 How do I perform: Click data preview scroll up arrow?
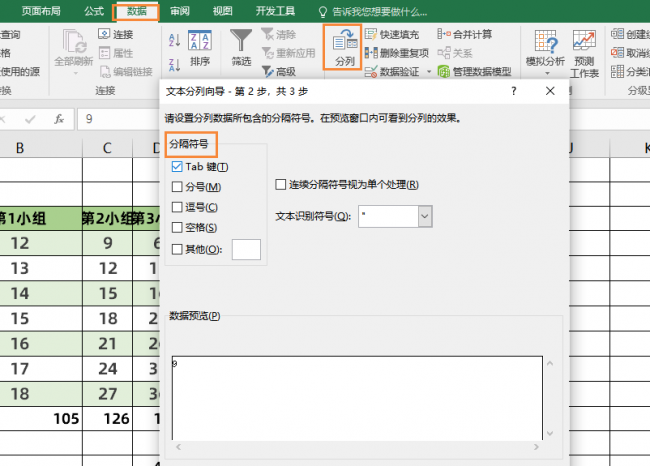pyautogui.click(x=550, y=364)
